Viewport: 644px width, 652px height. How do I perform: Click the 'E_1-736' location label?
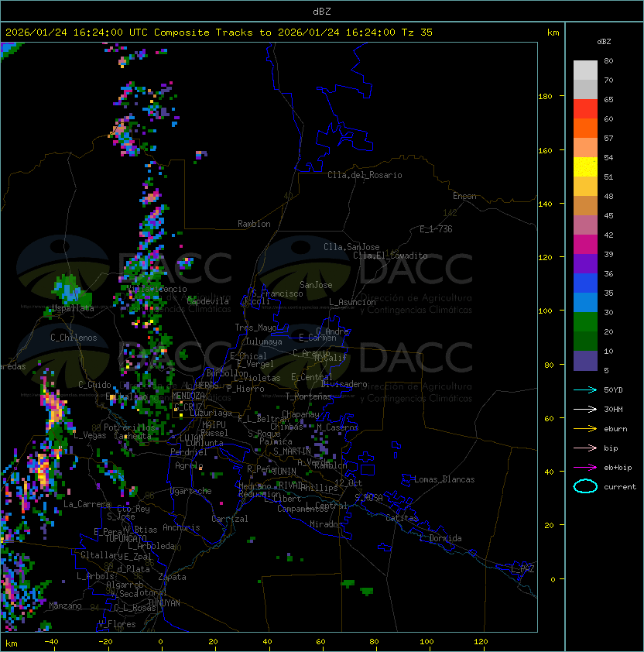436,229
